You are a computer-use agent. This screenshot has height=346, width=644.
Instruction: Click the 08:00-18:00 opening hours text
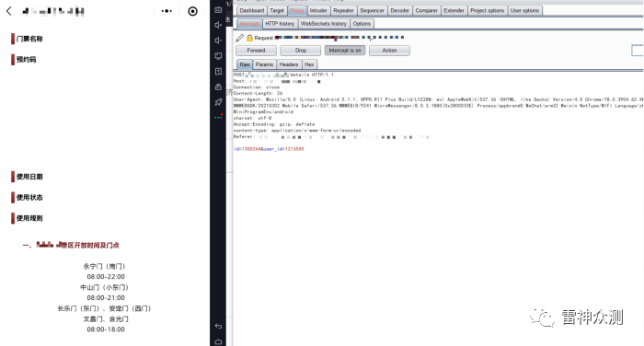(x=106, y=329)
